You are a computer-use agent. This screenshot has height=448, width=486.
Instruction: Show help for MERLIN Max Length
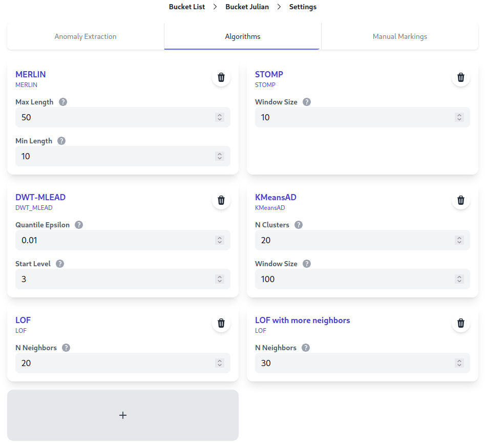pos(63,102)
